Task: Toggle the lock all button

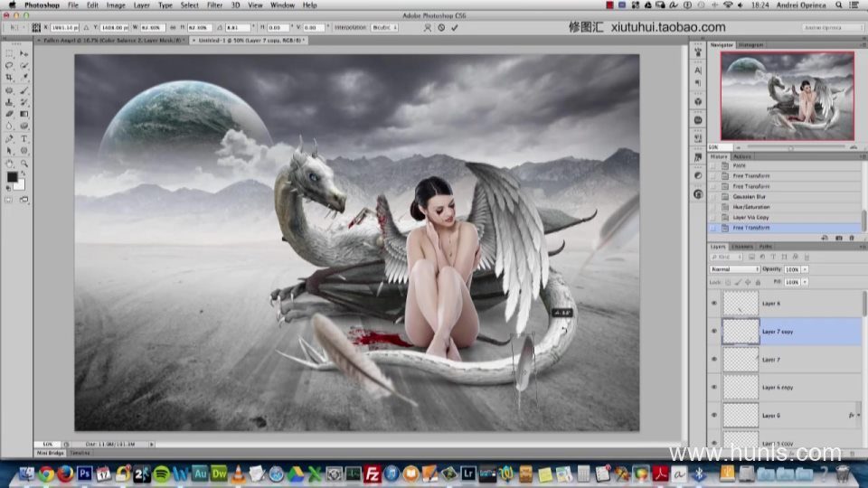Action: [x=758, y=282]
